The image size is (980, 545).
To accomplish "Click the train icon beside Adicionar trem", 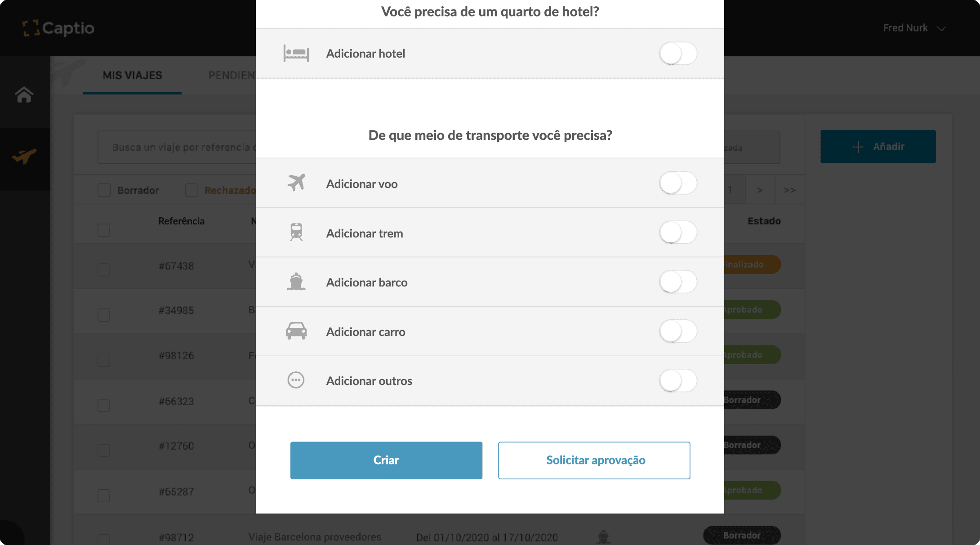I will [296, 232].
